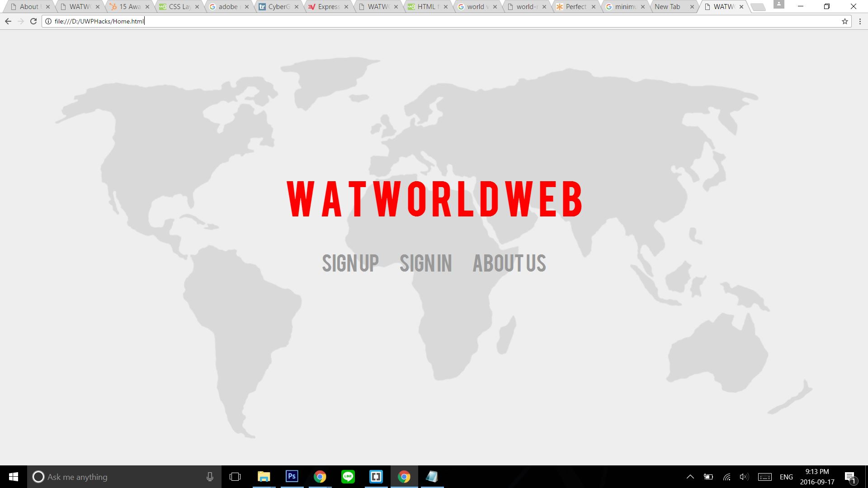
Task: Bookmark this page with star icon
Action: pos(844,21)
